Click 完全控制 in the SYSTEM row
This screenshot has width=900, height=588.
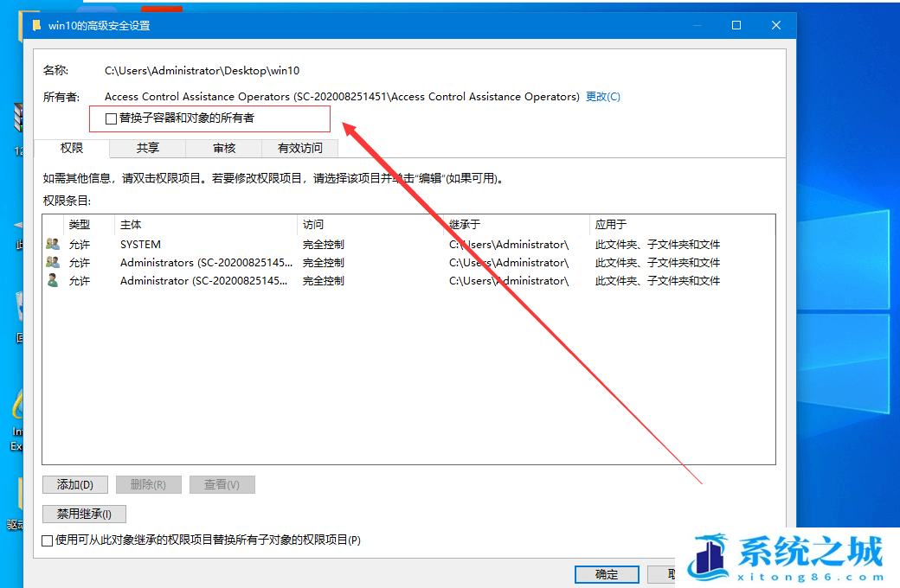tap(323, 245)
